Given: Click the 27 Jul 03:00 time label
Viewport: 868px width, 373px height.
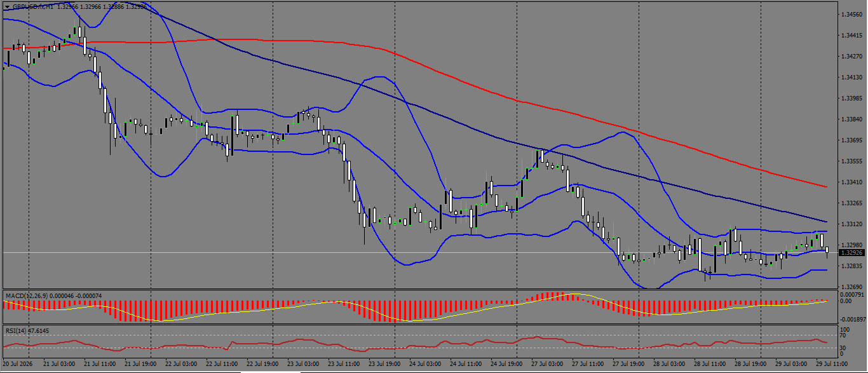Looking at the screenshot, I should [546, 365].
